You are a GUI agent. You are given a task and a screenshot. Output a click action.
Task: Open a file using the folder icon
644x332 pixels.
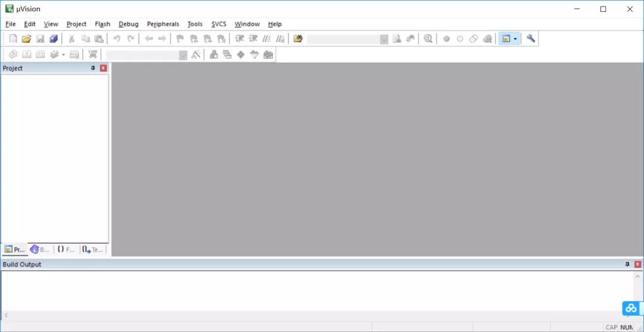[x=26, y=39]
